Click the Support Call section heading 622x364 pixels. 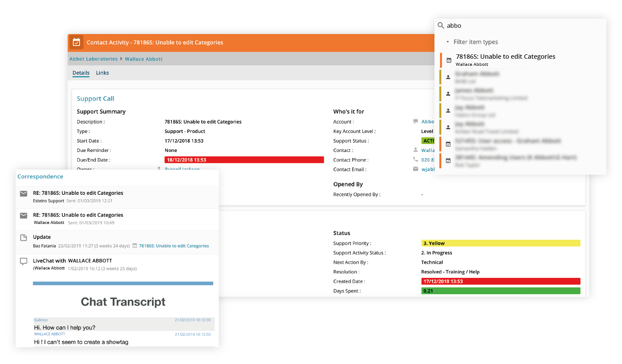click(95, 99)
